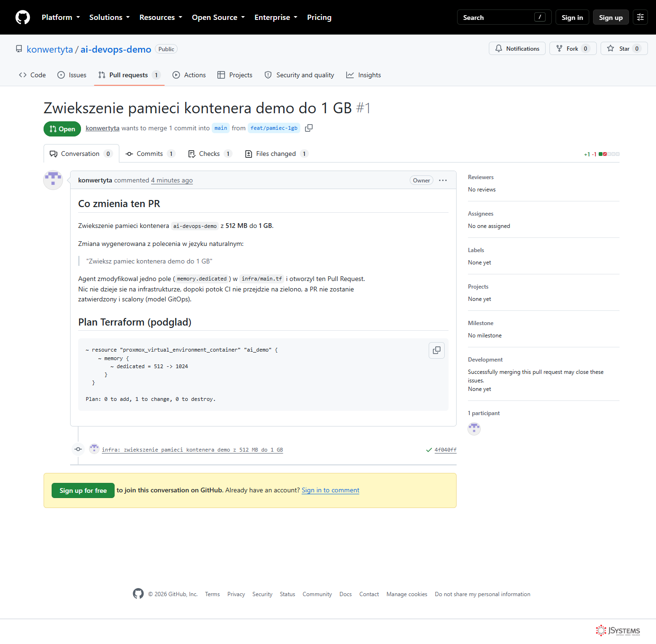Click the Owner badge in comment header

coord(422,180)
